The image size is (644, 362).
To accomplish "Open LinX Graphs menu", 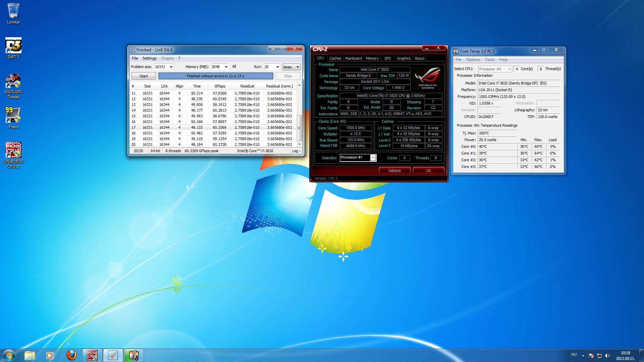I will pyautogui.click(x=167, y=58).
